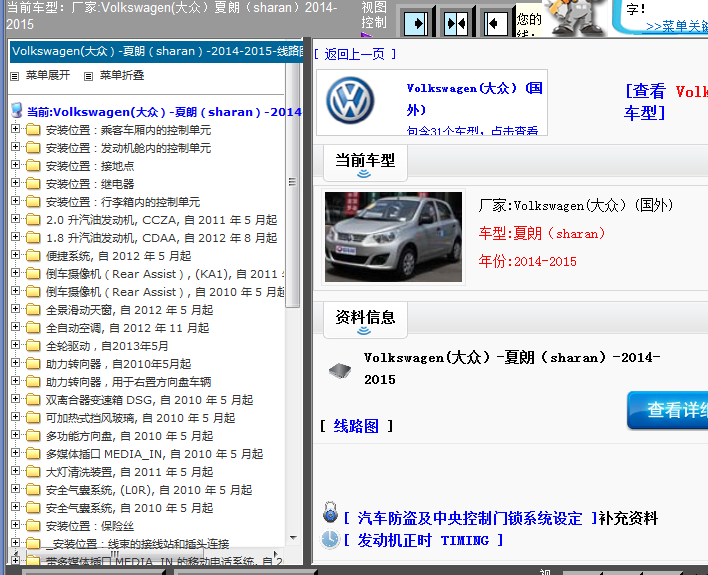Viewport: 708px width, 575px height.
Task: Click the 返回上一页 back link
Action: 355,54
